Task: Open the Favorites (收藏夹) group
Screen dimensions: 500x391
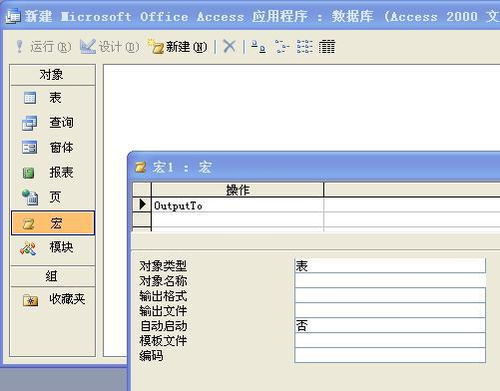Action: coord(53,299)
